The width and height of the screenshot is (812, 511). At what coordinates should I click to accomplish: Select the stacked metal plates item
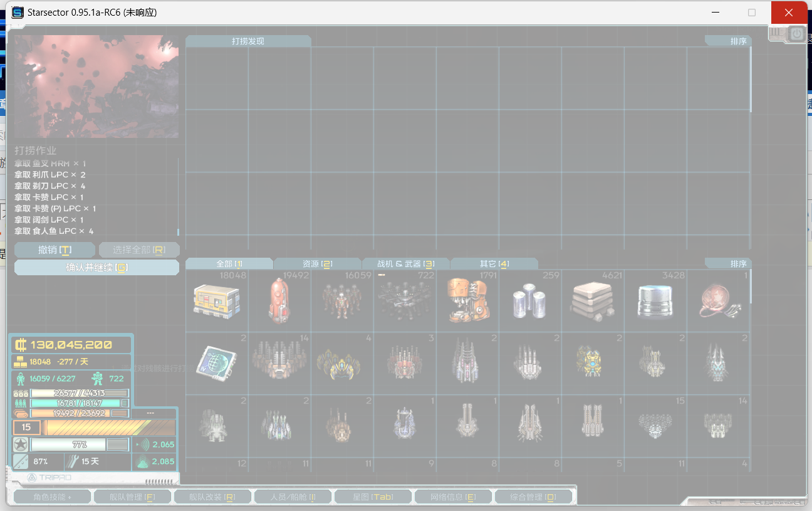pyautogui.click(x=593, y=302)
